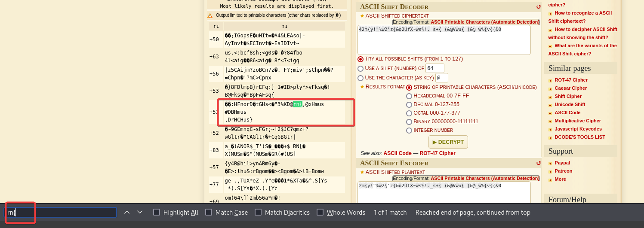Click the More link under Support

click(x=560, y=179)
